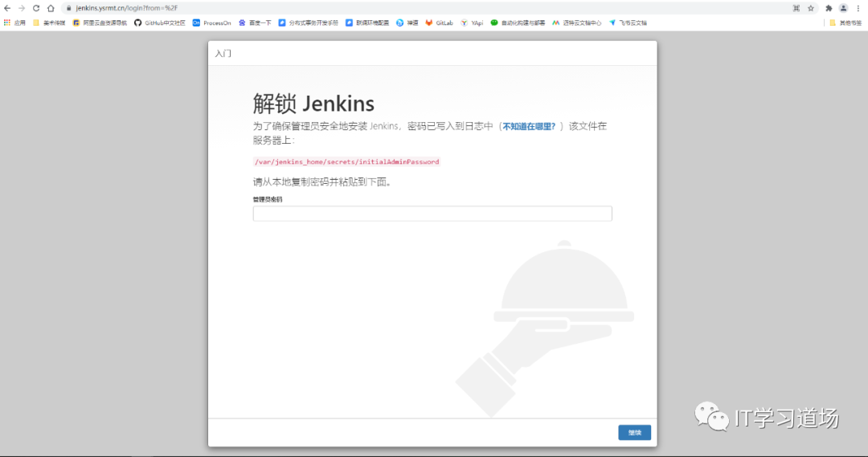Reload the Jenkins login page
The height and width of the screenshot is (457, 868).
(x=36, y=8)
